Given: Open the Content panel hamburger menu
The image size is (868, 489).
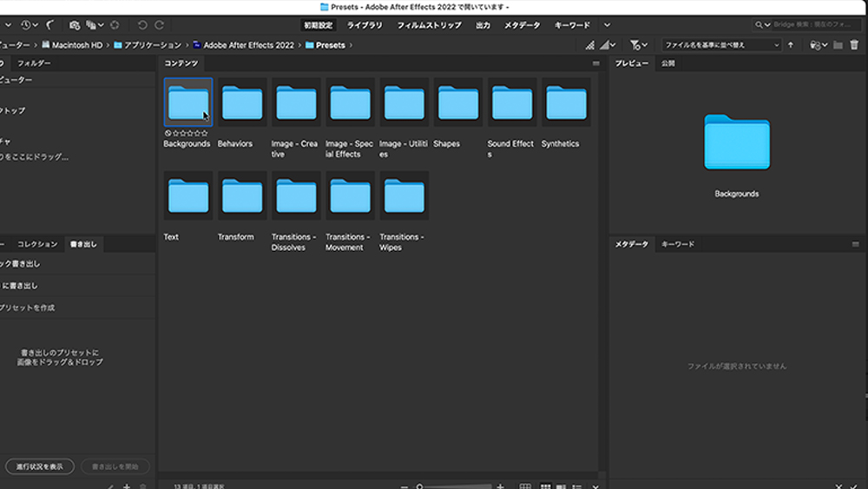Looking at the screenshot, I should pos(595,63).
